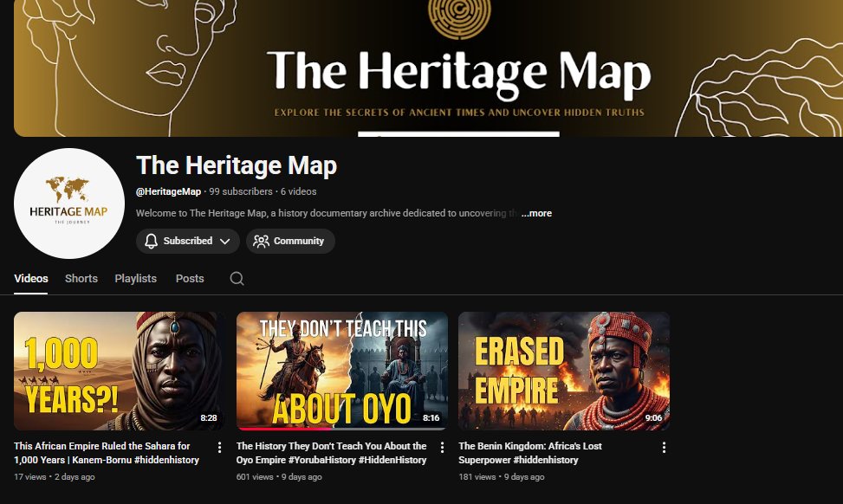The image size is (843, 504).
Task: Click the channel description text
Action: (327, 213)
